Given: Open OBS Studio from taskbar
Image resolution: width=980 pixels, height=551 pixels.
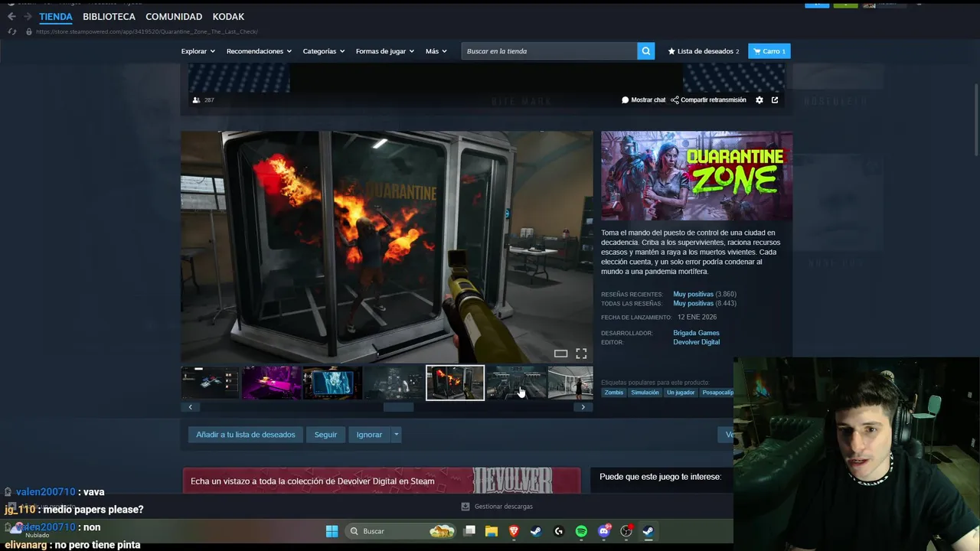Looking at the screenshot, I should click(x=626, y=531).
